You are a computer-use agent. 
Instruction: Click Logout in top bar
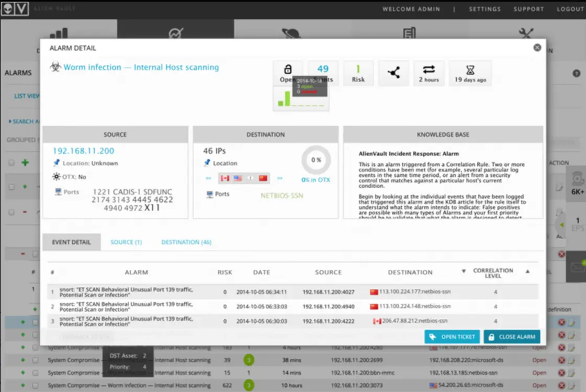coord(570,9)
